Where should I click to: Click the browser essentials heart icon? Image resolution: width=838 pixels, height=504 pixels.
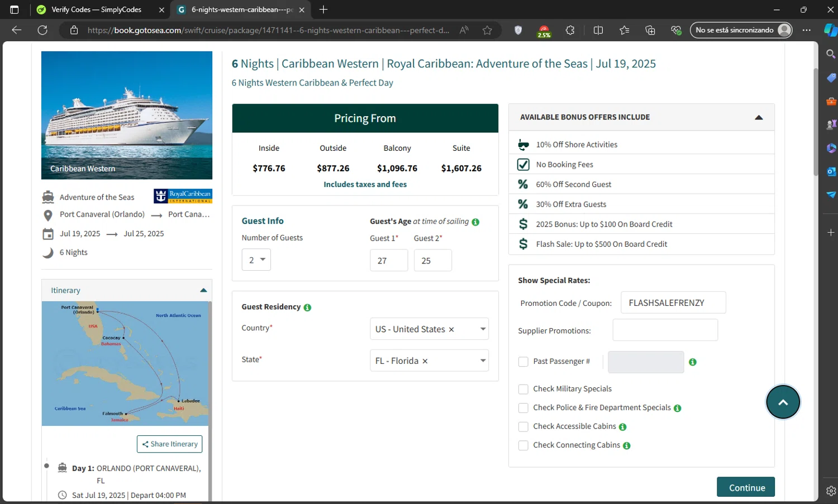coord(676,30)
